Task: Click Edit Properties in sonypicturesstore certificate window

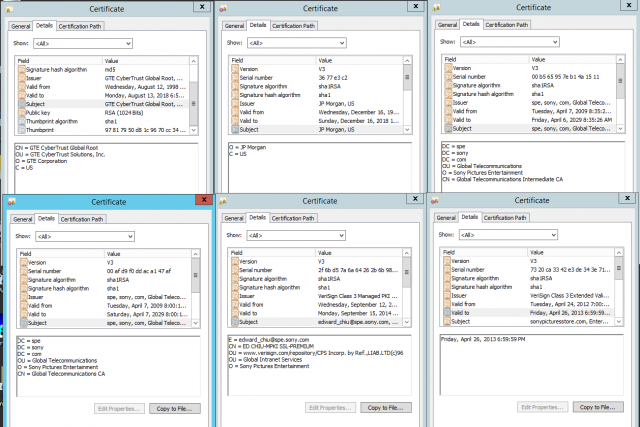Action: 542,407
